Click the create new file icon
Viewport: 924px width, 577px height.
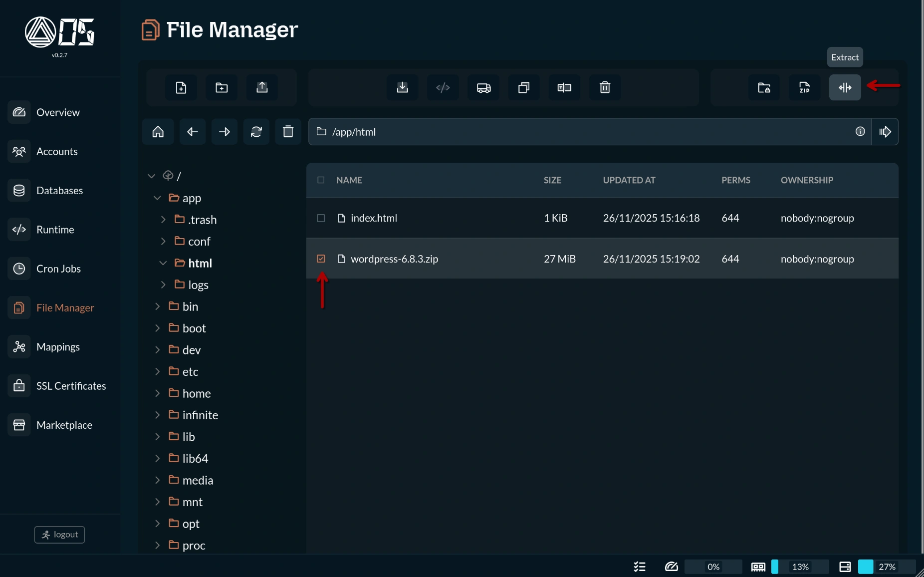coord(181,88)
